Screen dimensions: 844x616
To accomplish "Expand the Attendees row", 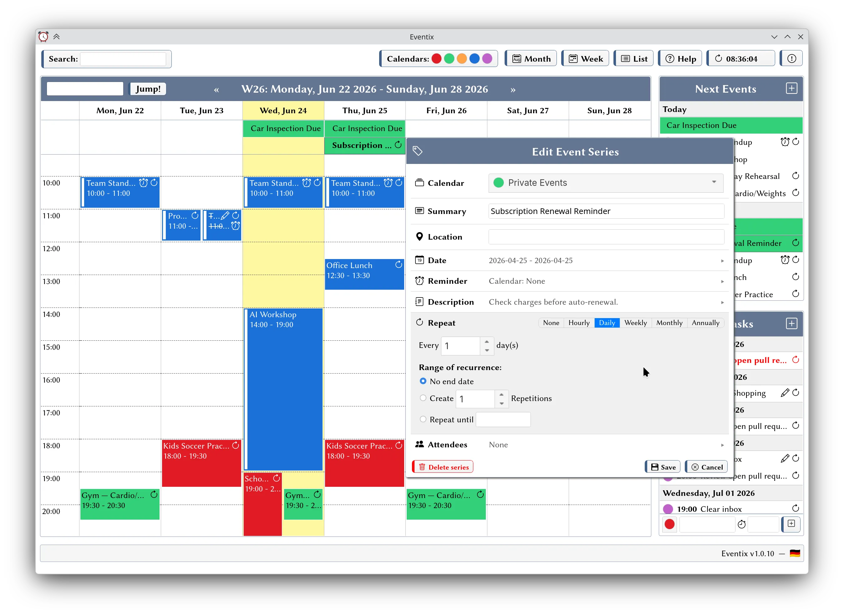I will [x=569, y=445].
